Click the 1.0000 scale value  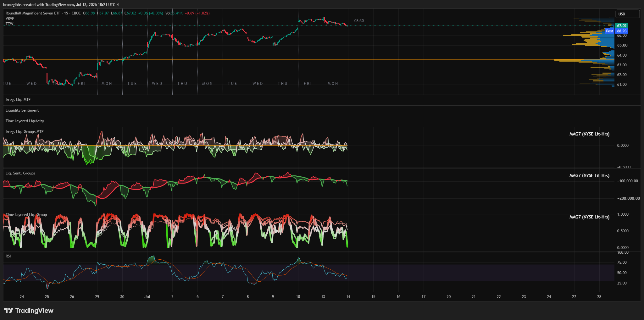click(623, 214)
